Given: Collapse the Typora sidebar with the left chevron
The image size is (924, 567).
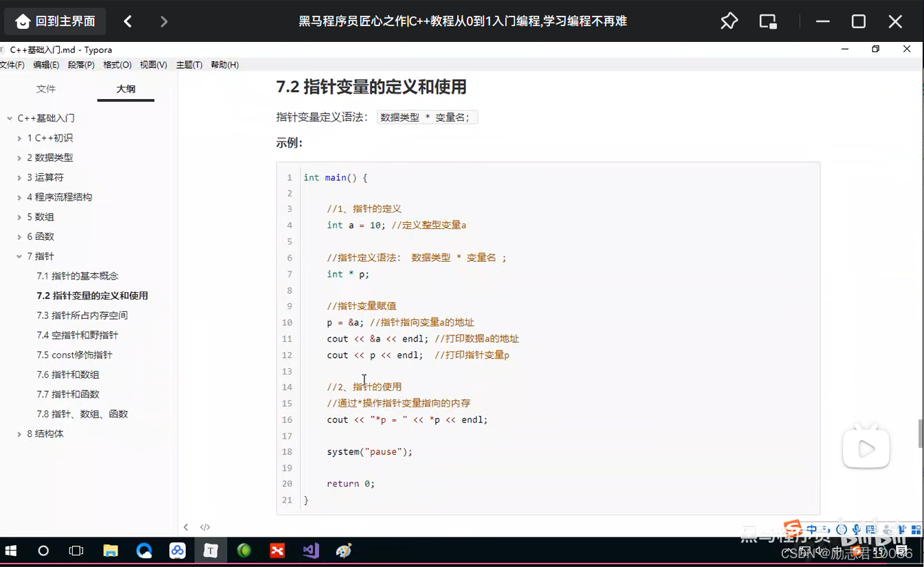Looking at the screenshot, I should [186, 527].
